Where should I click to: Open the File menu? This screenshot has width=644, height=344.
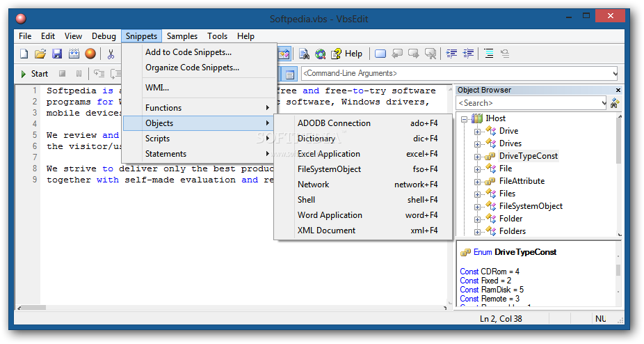coord(25,36)
